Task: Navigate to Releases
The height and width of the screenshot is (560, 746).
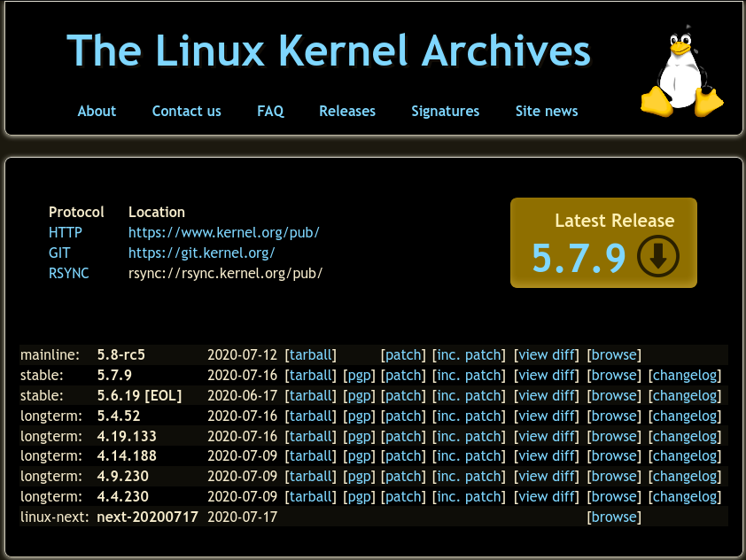Action: coord(347,111)
